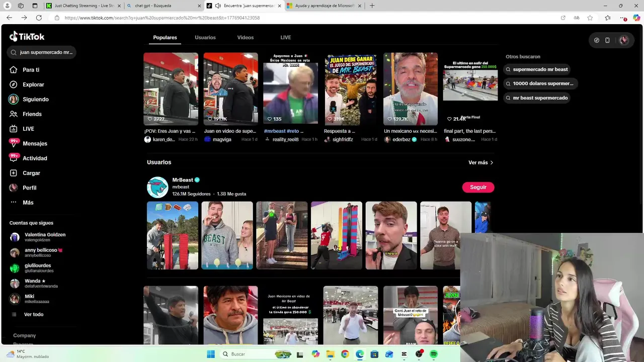The image size is (644, 362).
Task: Open MrBeast first red blocks video
Action: coord(173,235)
